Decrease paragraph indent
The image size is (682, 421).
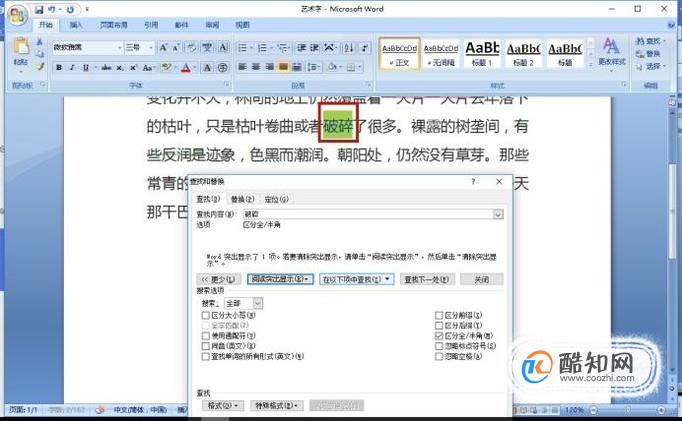301,47
